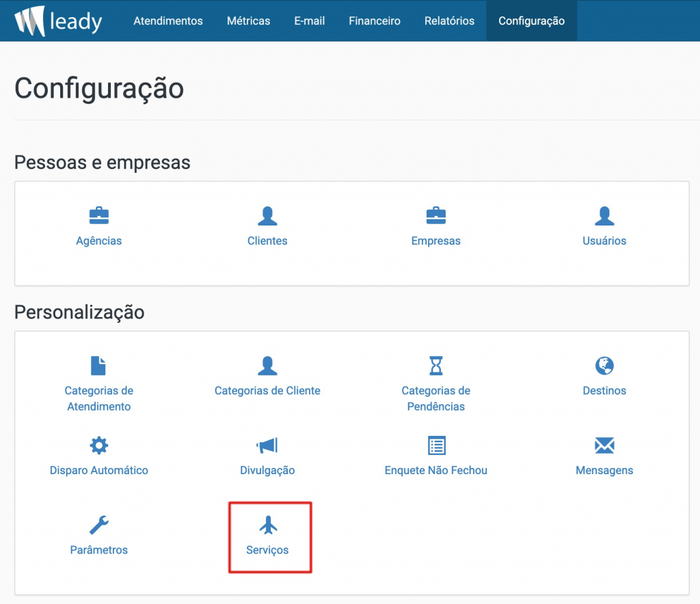Open Categorias de Atendimento link

click(99, 398)
